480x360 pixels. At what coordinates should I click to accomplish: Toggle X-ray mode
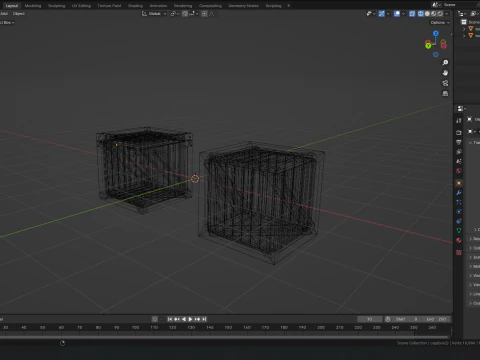tap(412, 14)
